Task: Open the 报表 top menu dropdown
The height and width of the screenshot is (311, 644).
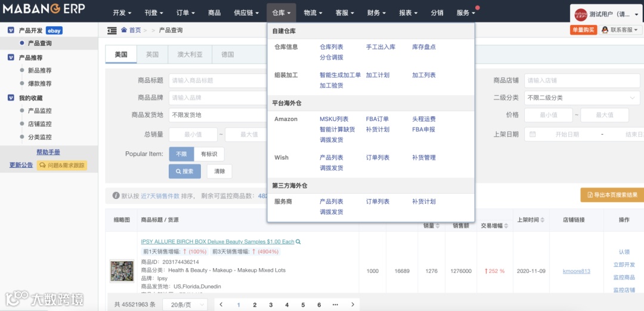Action: pos(408,13)
